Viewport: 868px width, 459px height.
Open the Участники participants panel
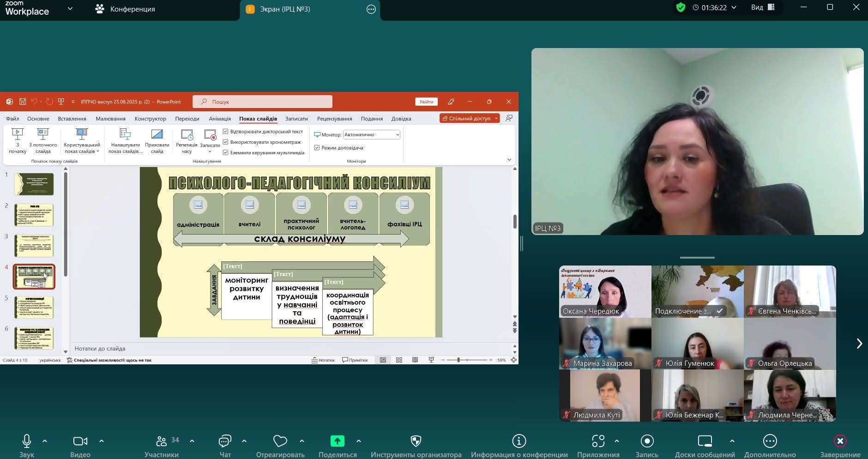tap(161, 441)
